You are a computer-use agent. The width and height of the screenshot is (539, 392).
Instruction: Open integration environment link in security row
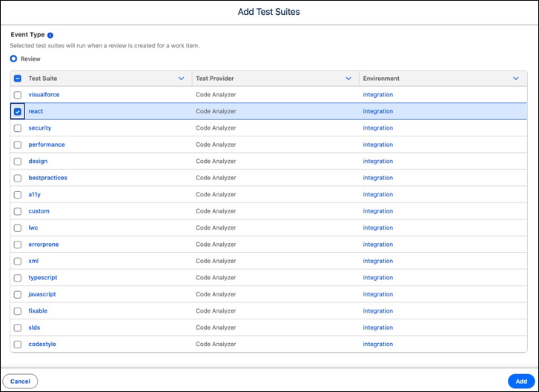tap(378, 127)
